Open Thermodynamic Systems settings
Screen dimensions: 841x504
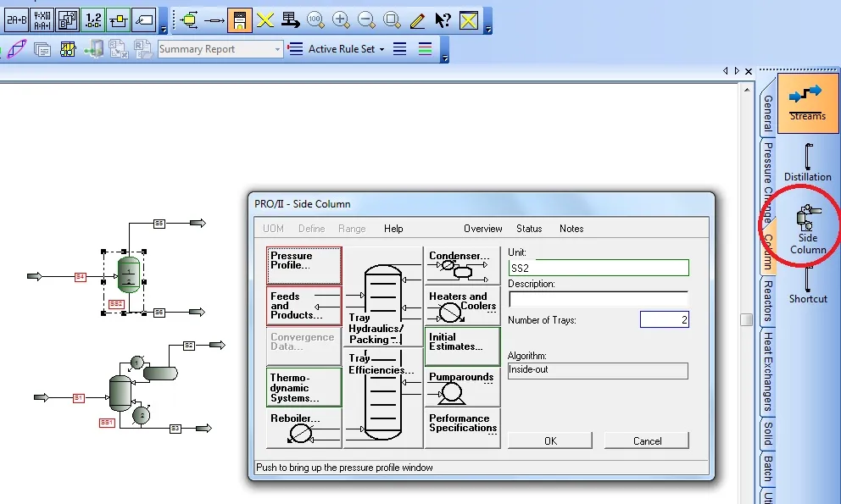click(304, 387)
